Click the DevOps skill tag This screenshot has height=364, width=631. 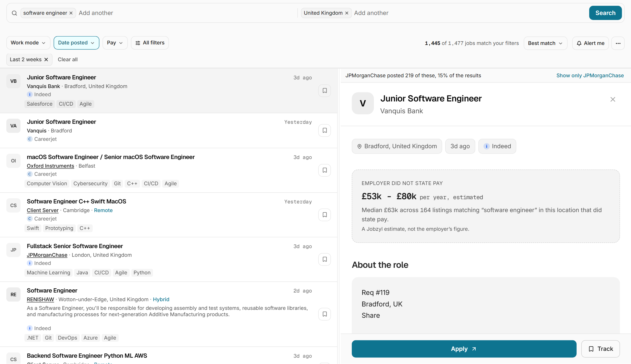click(x=67, y=338)
